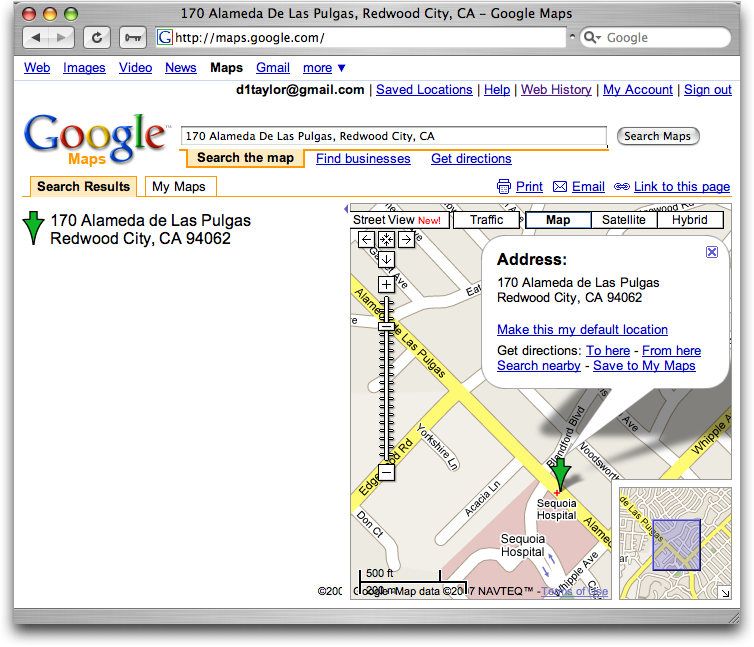
Task: Open the search magnifier dropdown in Google field
Action: point(592,37)
